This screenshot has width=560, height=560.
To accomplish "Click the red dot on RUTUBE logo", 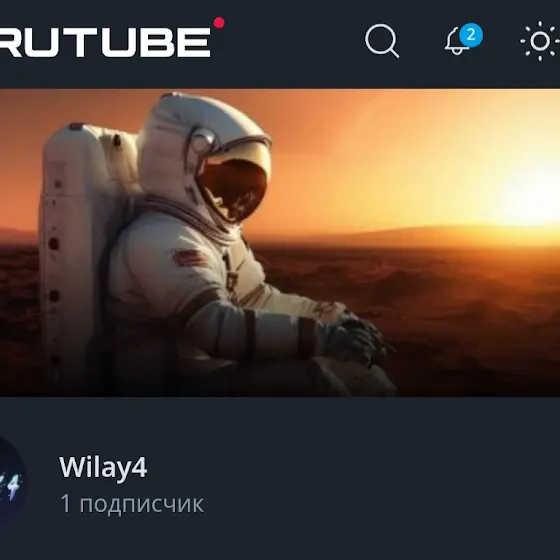I will tap(219, 22).
